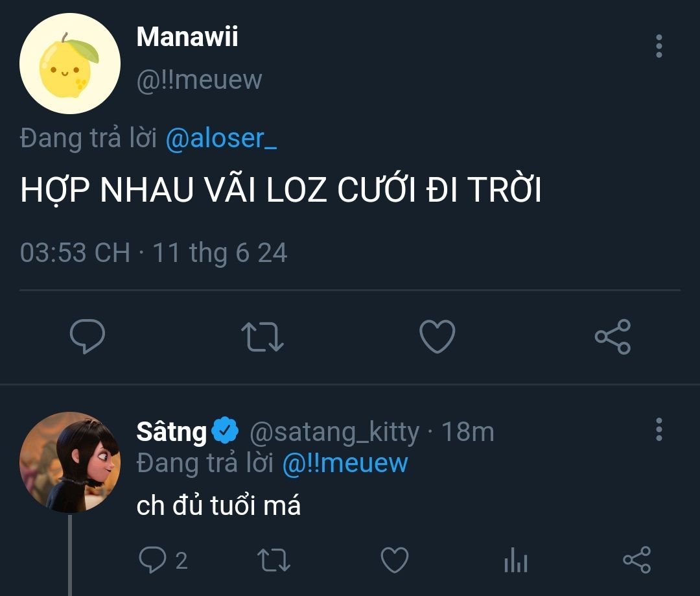This screenshot has width=700, height=596.
Task: Share Sâtng's reply
Action: pyautogui.click(x=636, y=560)
